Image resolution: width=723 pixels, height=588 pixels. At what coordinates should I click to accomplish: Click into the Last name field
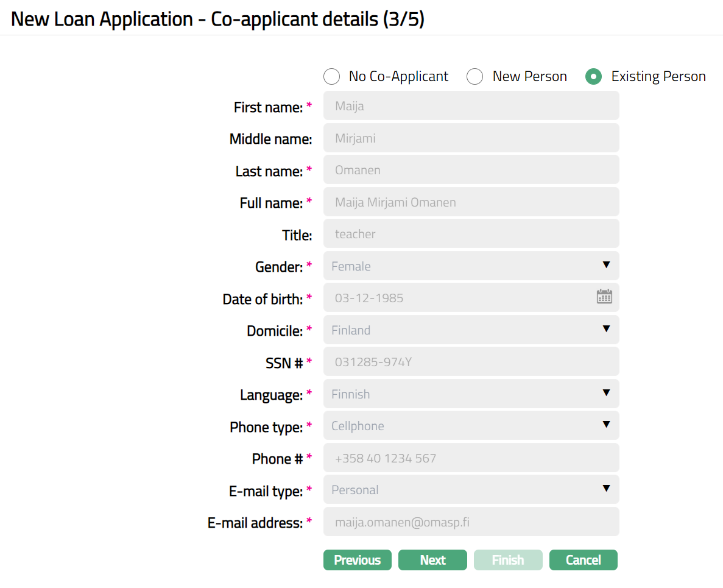coord(471,170)
